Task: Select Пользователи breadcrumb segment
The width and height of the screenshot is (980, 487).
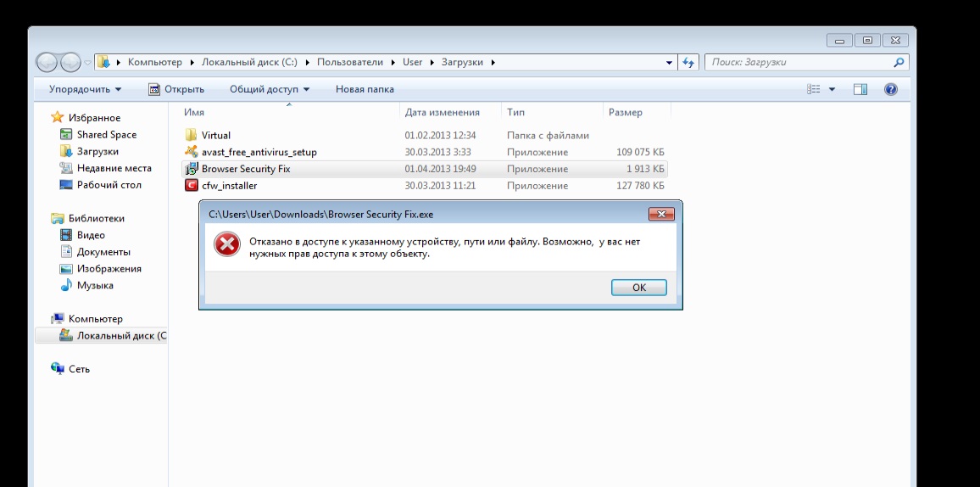Action: [x=349, y=62]
